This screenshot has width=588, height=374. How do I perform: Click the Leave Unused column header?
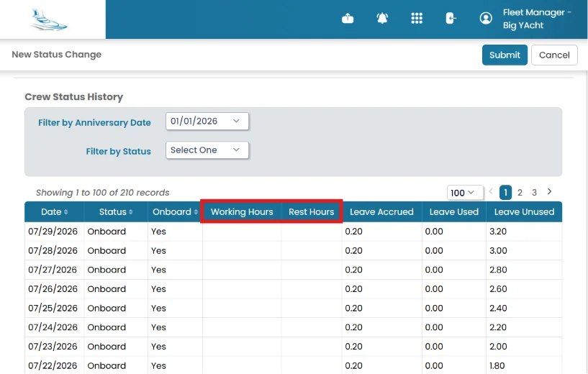click(x=524, y=211)
